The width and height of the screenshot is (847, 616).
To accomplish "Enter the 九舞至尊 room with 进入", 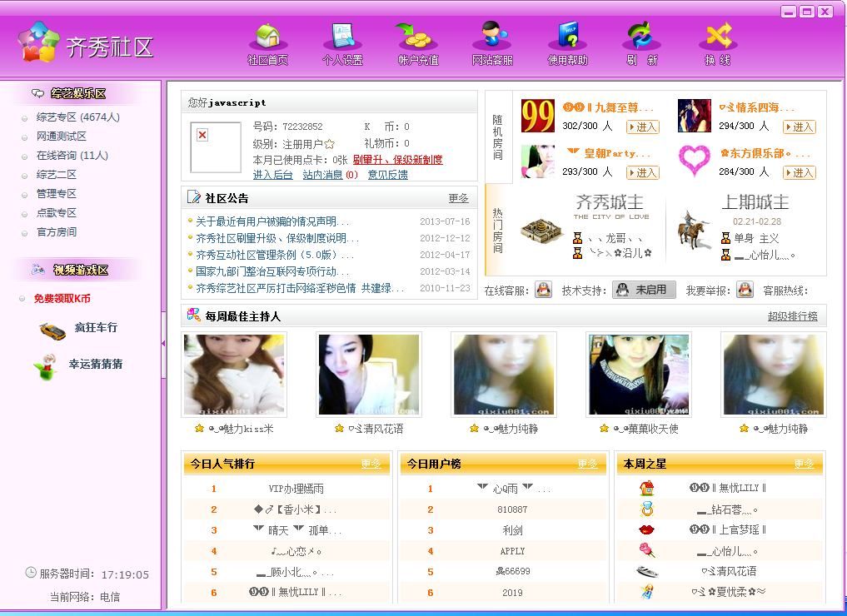I will 642,127.
